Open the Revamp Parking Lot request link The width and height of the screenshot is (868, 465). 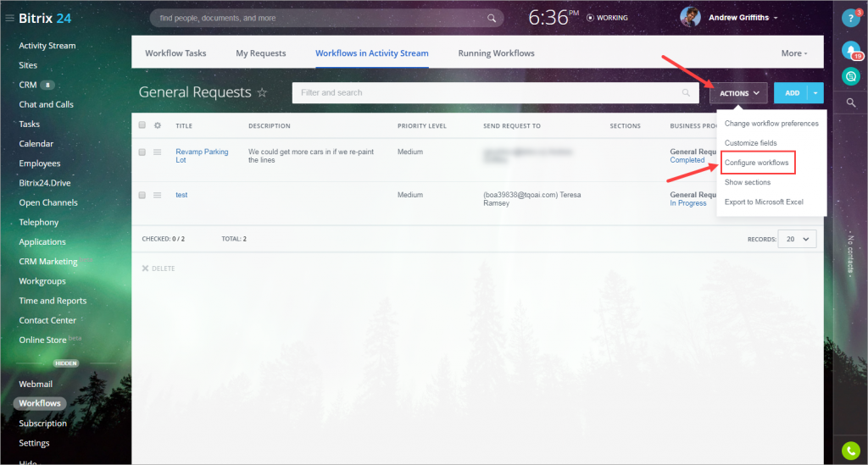click(x=202, y=156)
